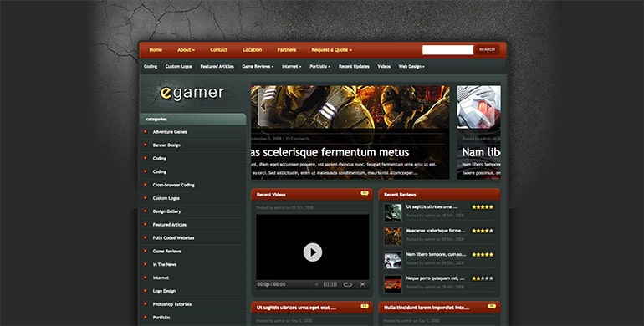Open review "Neque porro quisquam est, ..."
Image resolution: width=644 pixels, height=326 pixels.
pos(436,278)
